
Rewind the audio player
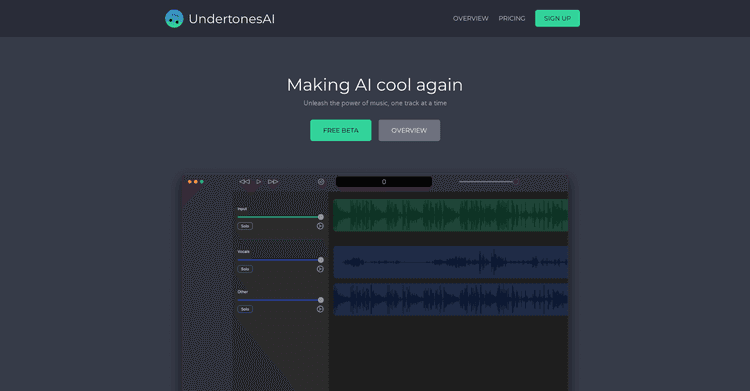pyautogui.click(x=244, y=182)
